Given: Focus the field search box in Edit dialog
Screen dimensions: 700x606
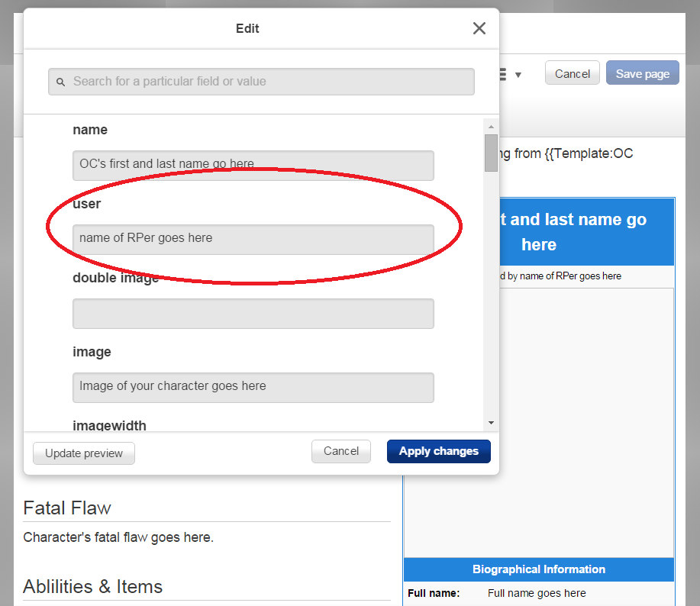Looking at the screenshot, I should coord(261,82).
